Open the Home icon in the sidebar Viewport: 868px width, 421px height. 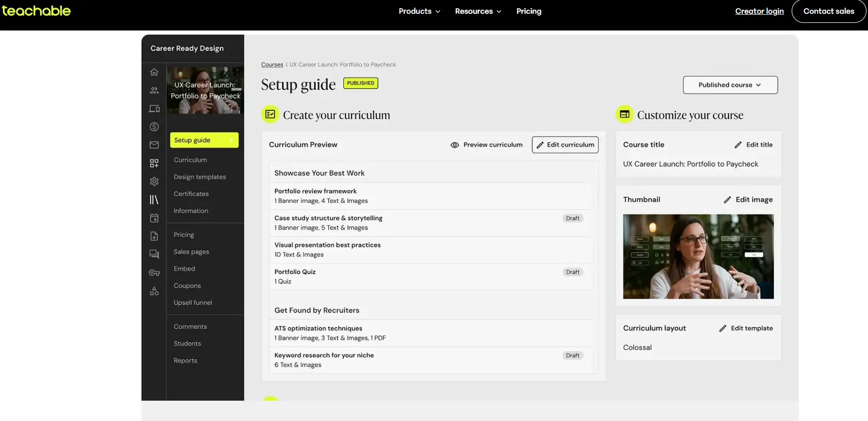(x=154, y=72)
